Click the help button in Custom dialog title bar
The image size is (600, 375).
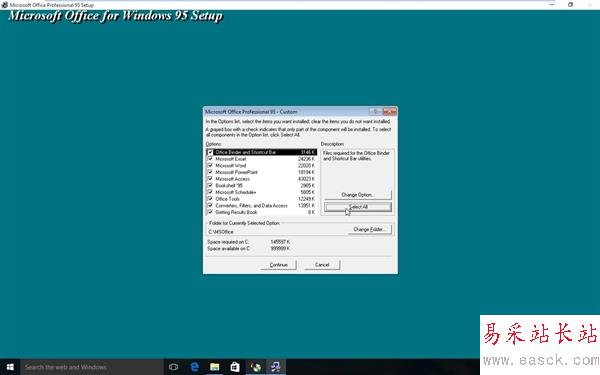375,111
